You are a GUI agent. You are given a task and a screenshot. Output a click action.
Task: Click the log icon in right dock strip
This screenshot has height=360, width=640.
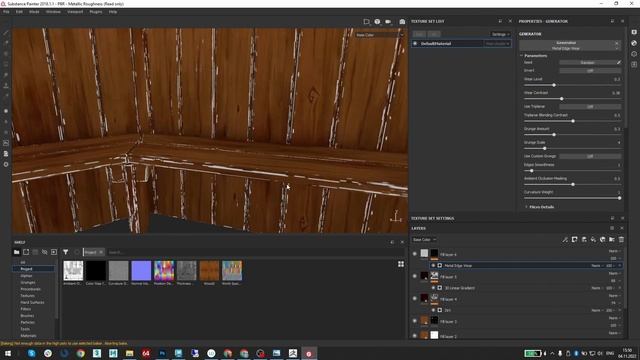[x=634, y=64]
